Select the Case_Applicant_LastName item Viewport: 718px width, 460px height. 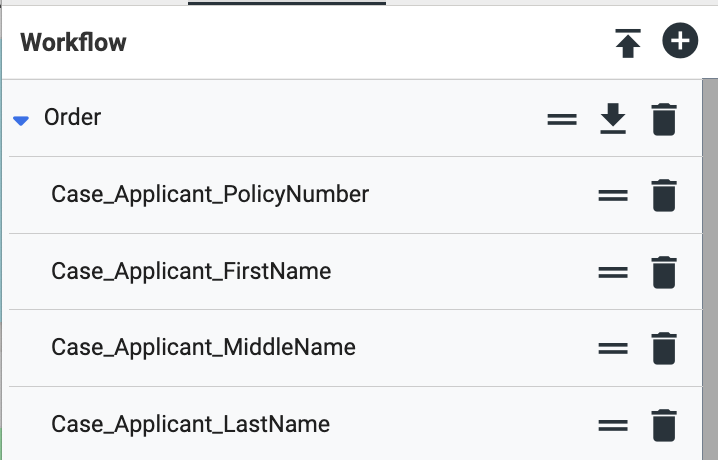190,424
